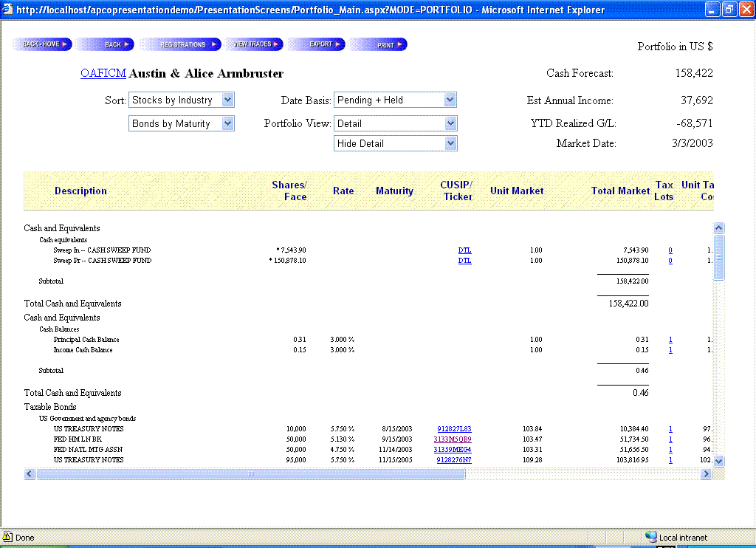Click the Rate column header

point(343,191)
